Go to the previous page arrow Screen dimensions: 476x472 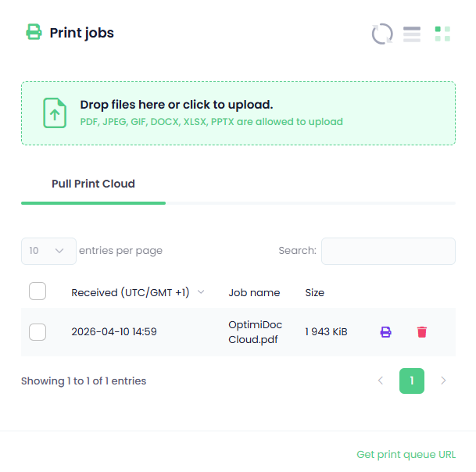381,381
